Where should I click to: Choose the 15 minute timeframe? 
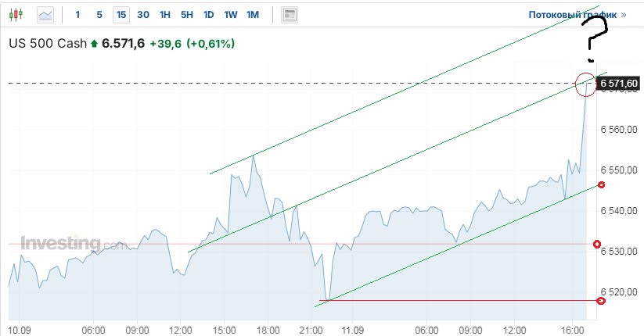tap(121, 14)
